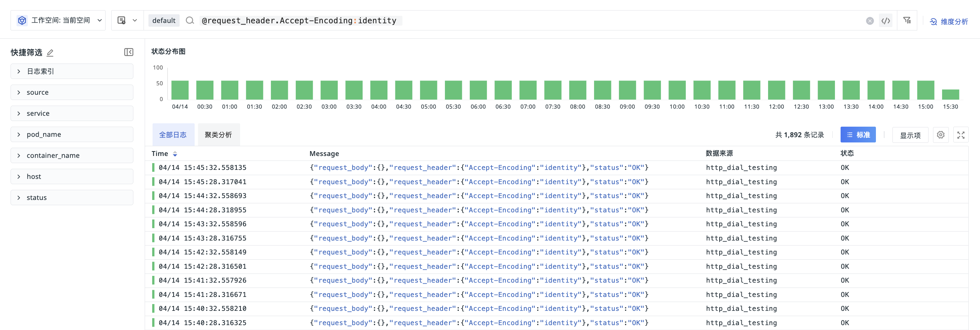Viewport: 980px width, 330px height.
Task: Select the 全部日志 tab
Action: pyautogui.click(x=173, y=135)
